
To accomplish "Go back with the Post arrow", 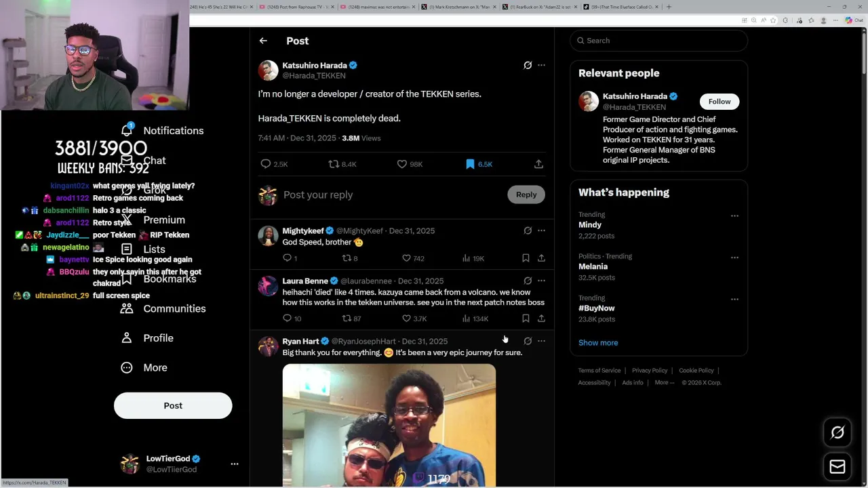I will 263,41.
